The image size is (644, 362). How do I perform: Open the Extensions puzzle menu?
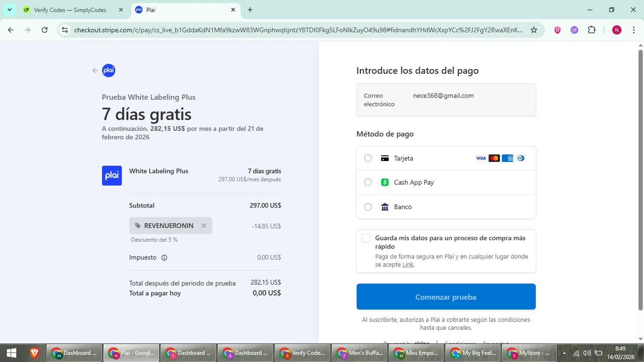coord(592,30)
